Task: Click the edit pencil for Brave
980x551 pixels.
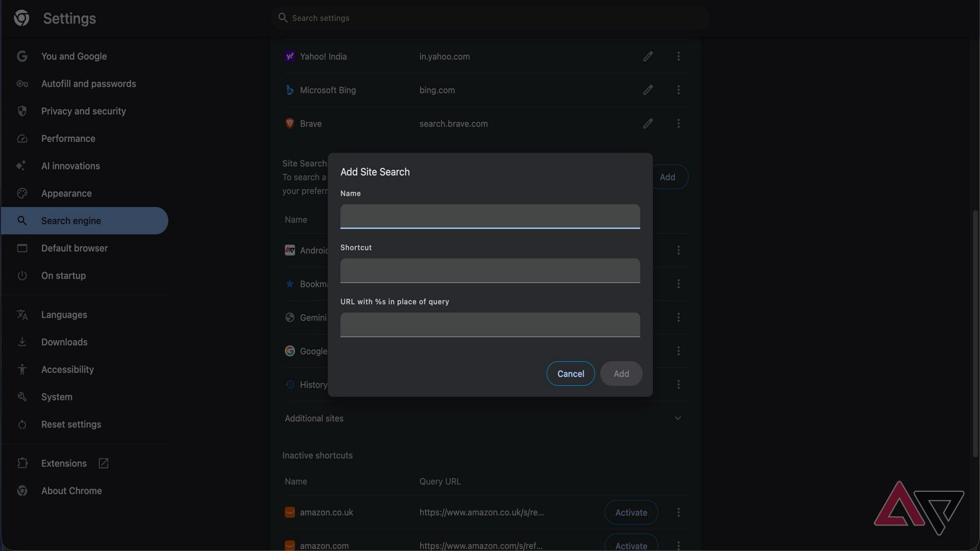Action: [x=648, y=124]
